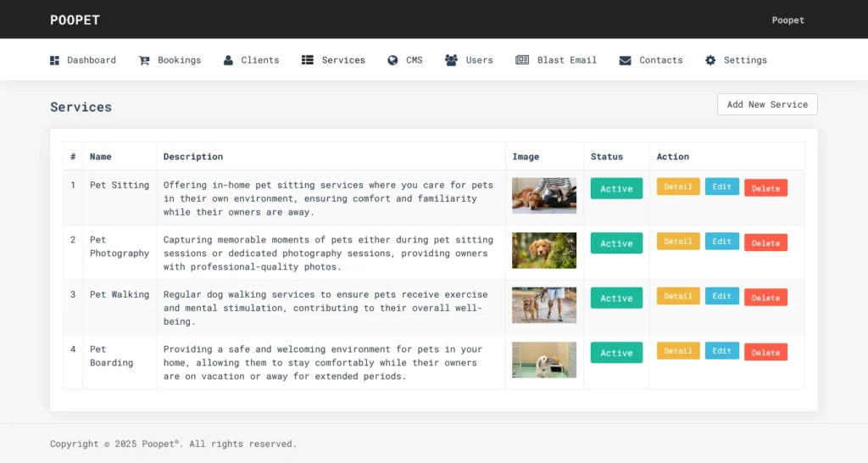This screenshot has width=868, height=463.
Task: Click the Blast Email newspaper icon
Action: pos(522,60)
